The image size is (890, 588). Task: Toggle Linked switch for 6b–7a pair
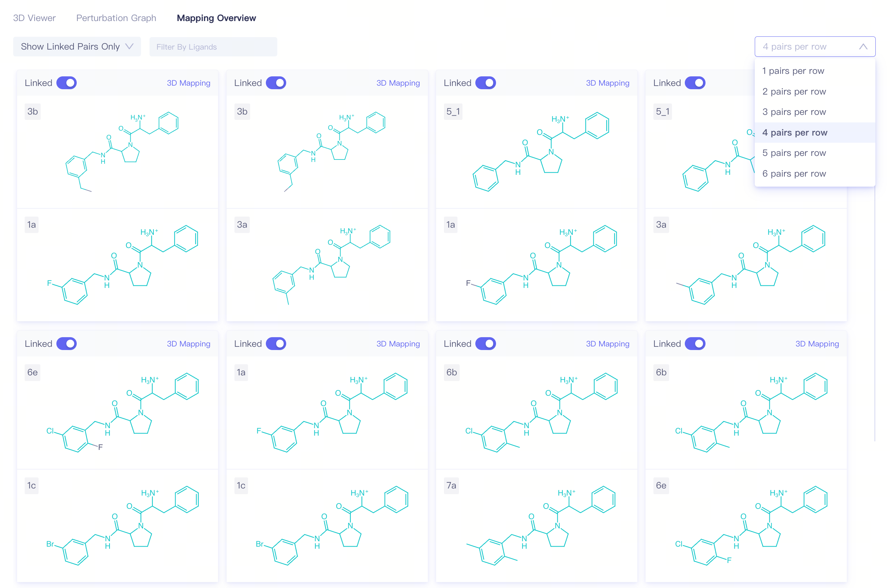[x=485, y=344]
